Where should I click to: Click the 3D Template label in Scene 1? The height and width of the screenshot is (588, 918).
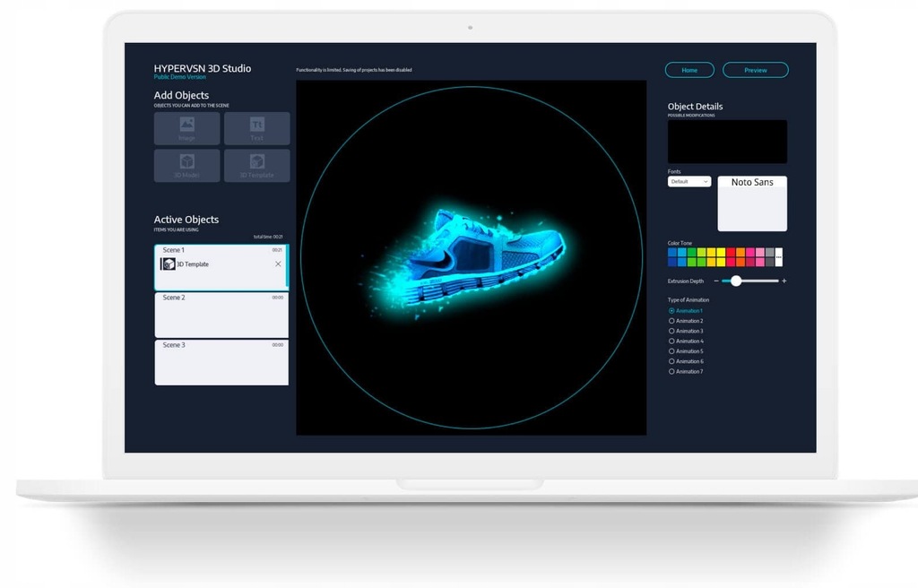[x=193, y=264]
